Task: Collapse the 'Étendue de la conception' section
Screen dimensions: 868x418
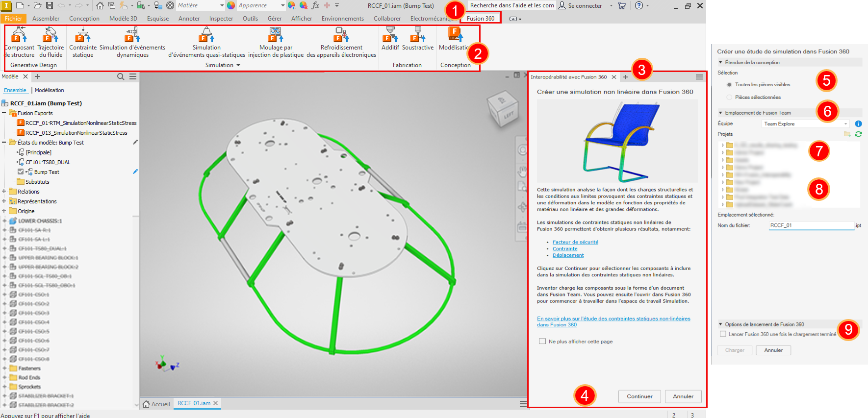Action: (x=720, y=62)
